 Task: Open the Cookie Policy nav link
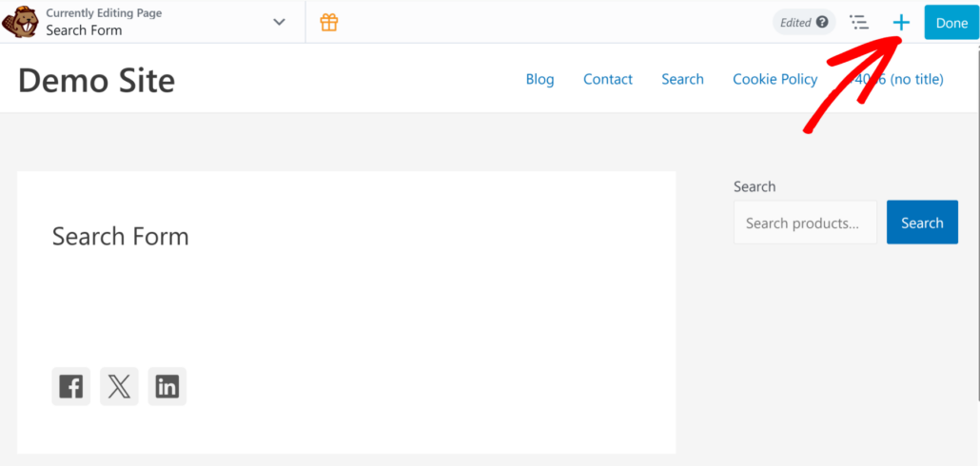[774, 79]
